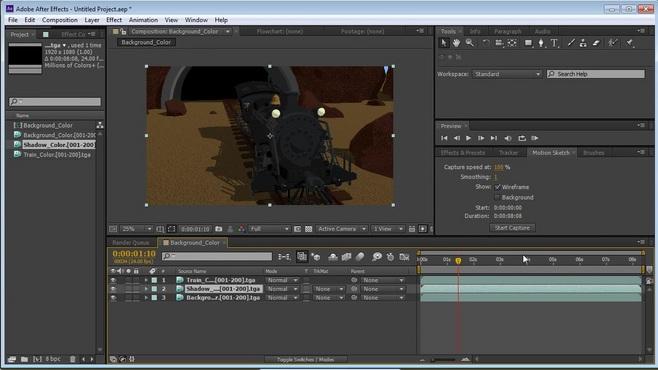Screen dimensions: 658x370
Task: Click the 8 bpc color depth button
Action: click(x=53, y=359)
